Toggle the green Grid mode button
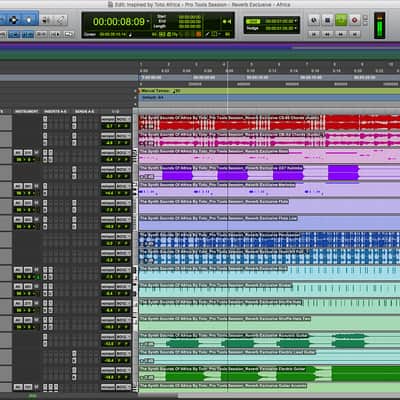The height and width of the screenshot is (400, 400). 253,21
